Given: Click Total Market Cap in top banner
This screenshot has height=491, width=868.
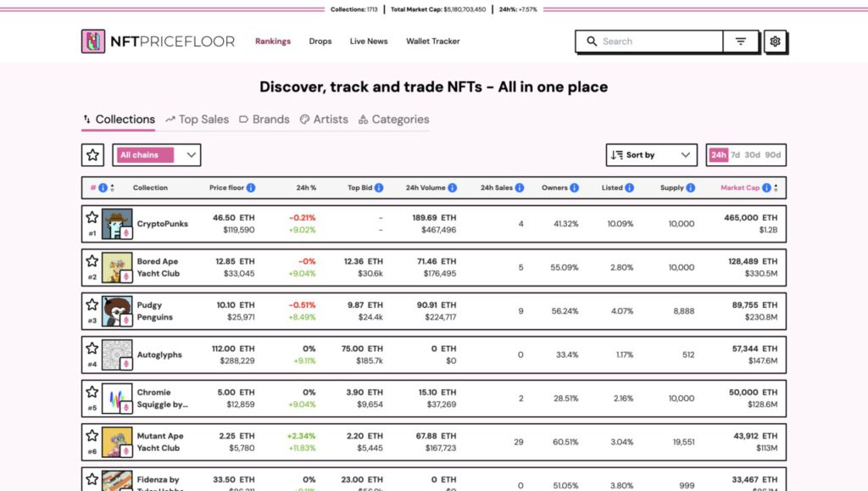Looking at the screenshot, I should point(438,9).
